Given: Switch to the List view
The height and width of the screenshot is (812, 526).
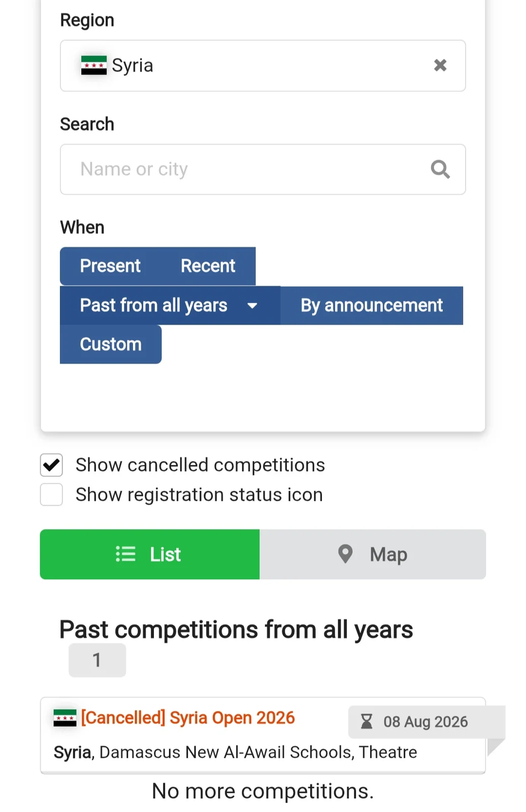Looking at the screenshot, I should pos(150,554).
